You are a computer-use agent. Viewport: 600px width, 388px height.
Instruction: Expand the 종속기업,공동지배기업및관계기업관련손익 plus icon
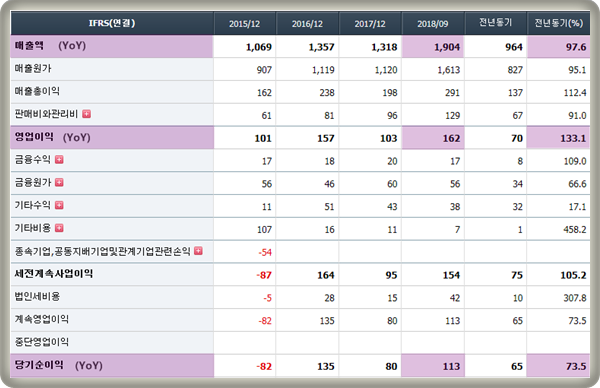[x=198, y=251]
